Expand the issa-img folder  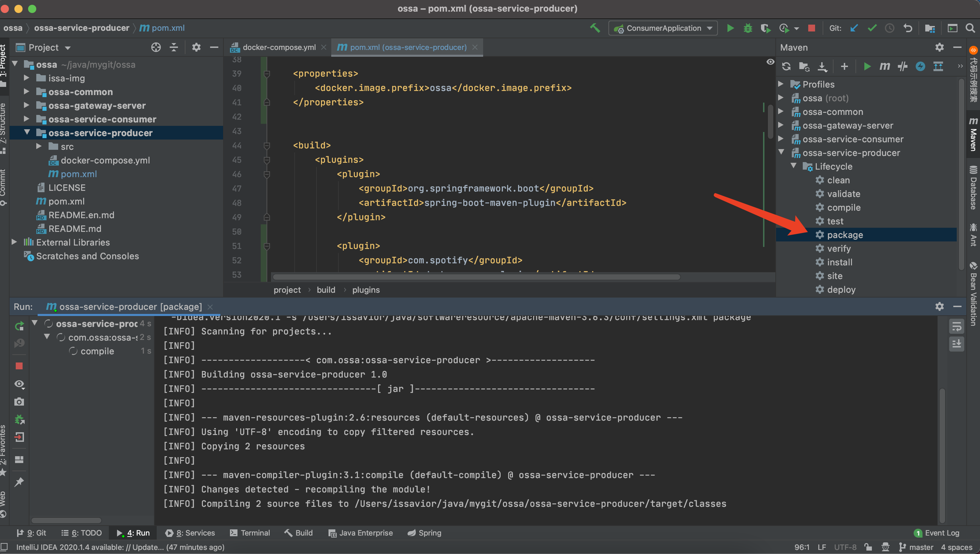pyautogui.click(x=26, y=78)
